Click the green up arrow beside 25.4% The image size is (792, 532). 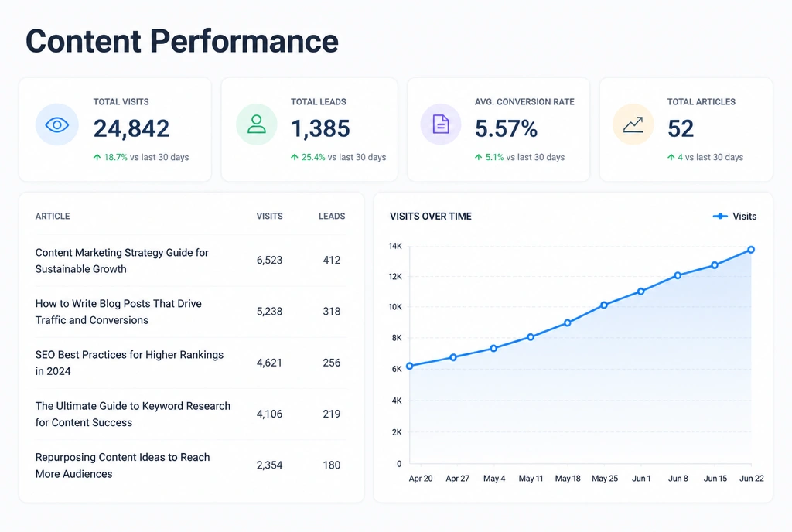(x=295, y=158)
